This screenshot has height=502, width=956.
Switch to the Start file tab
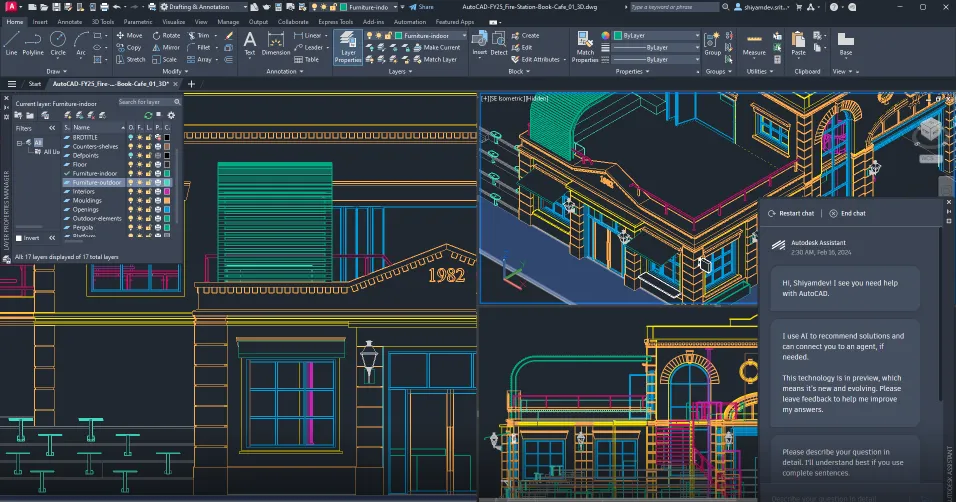(35, 84)
